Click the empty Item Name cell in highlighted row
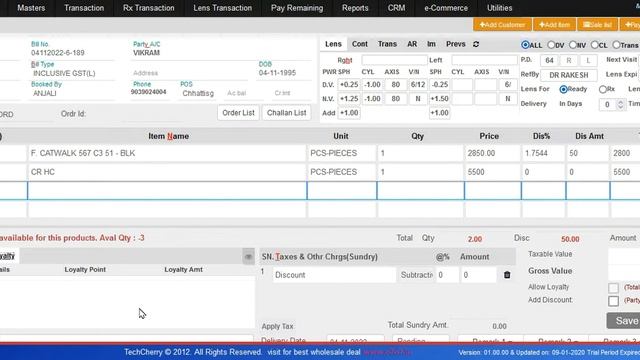 pos(167,191)
